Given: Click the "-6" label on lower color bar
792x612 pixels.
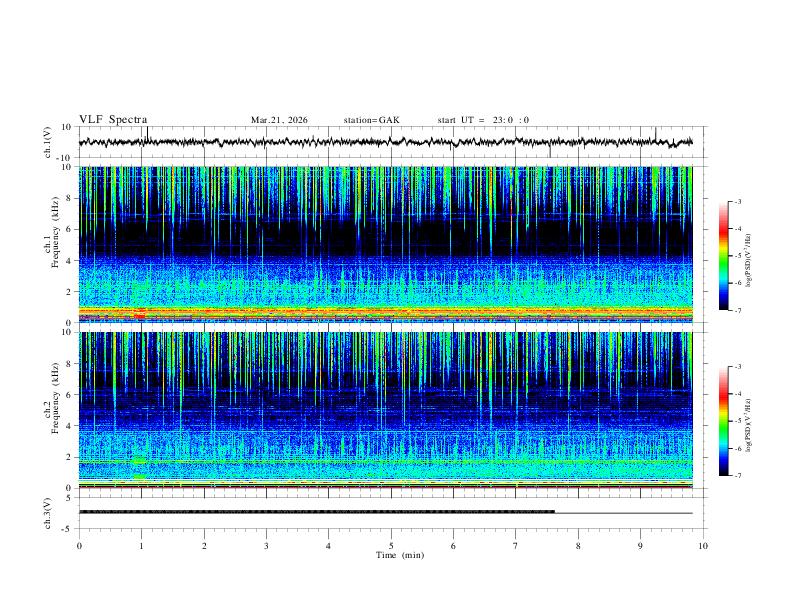Looking at the screenshot, I should point(738,448).
